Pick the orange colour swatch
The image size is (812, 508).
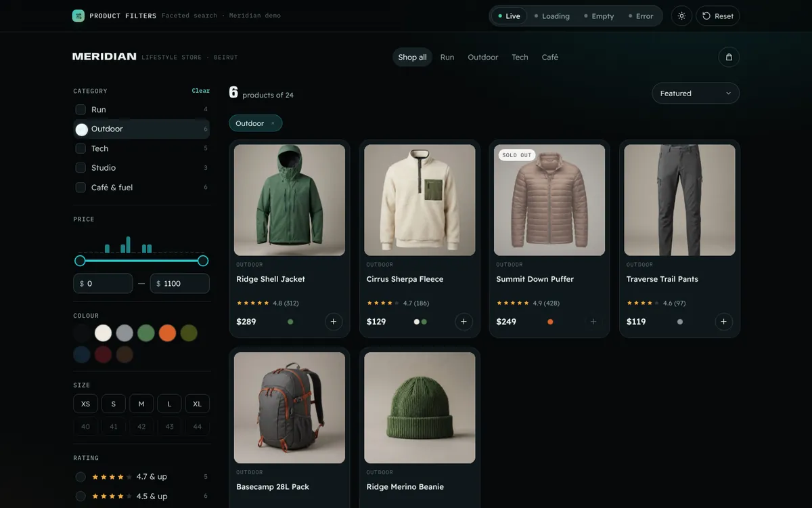(x=167, y=333)
